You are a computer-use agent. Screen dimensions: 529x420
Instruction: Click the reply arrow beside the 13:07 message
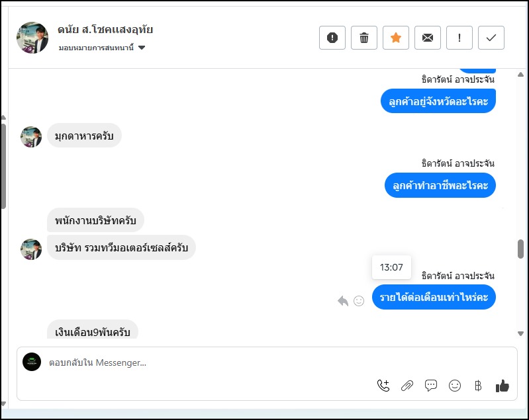pyautogui.click(x=343, y=301)
